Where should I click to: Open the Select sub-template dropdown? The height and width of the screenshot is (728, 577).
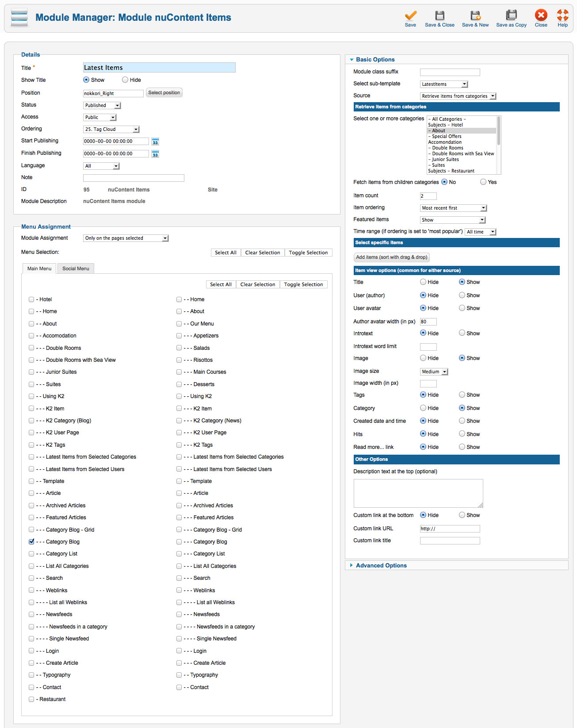tap(444, 84)
